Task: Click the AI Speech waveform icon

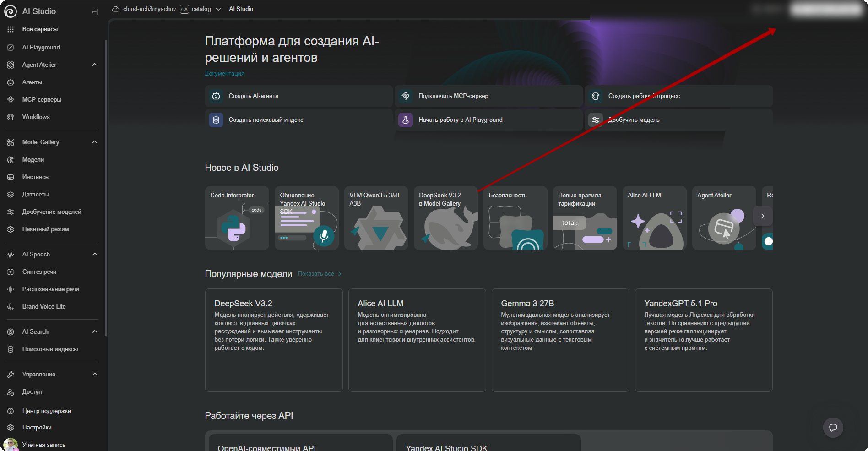Action: pos(11,255)
